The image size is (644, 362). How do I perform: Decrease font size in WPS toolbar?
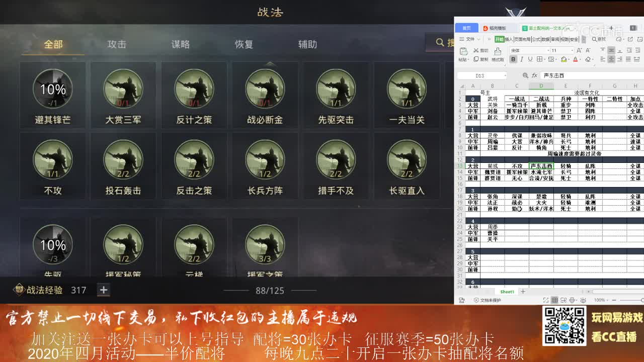(x=588, y=50)
